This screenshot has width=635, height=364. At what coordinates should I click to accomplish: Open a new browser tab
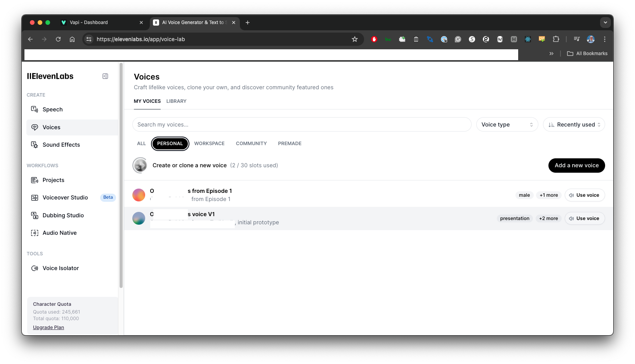click(x=248, y=23)
